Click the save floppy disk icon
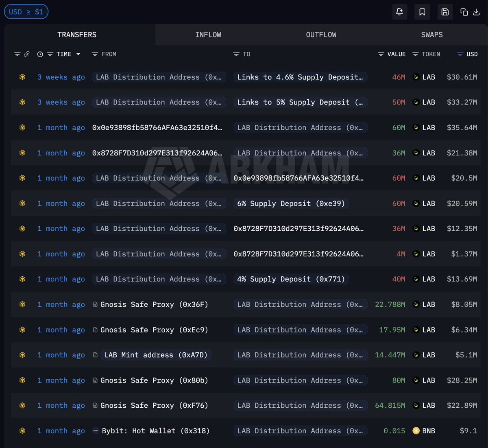 pyautogui.click(x=445, y=12)
